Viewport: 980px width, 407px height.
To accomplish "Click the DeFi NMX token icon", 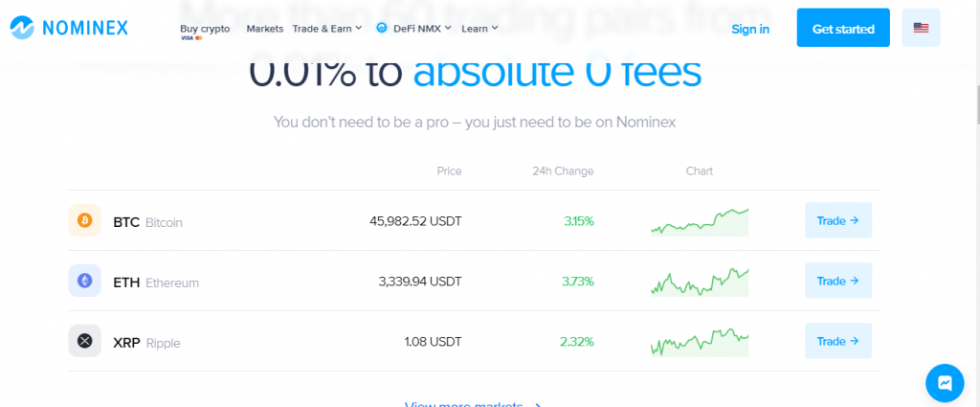I will point(382,28).
